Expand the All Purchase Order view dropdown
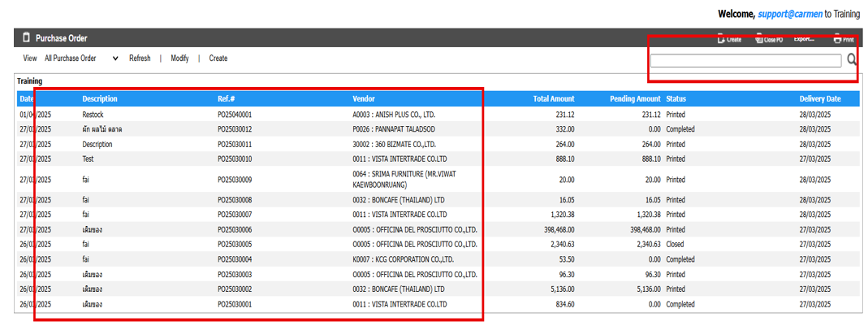Screen dimensions: 868x326 [x=81, y=59]
